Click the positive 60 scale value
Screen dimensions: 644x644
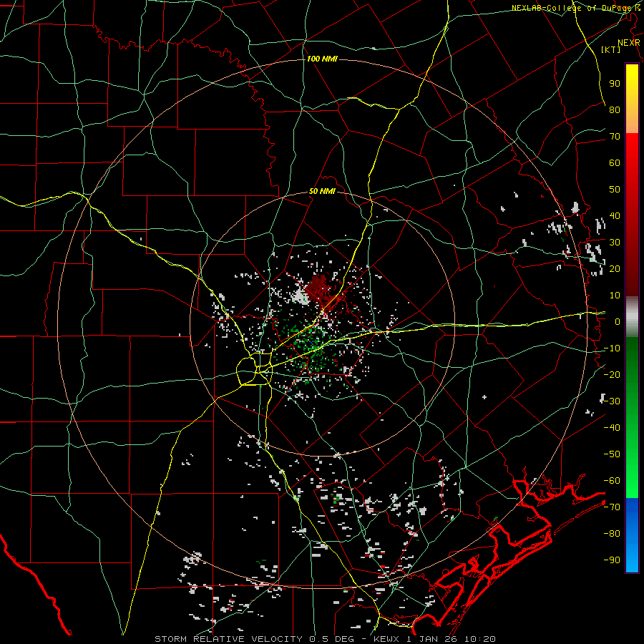[615, 163]
